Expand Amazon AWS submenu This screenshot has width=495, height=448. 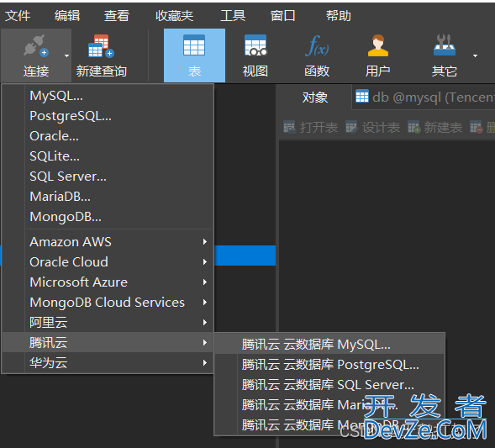tap(108, 242)
